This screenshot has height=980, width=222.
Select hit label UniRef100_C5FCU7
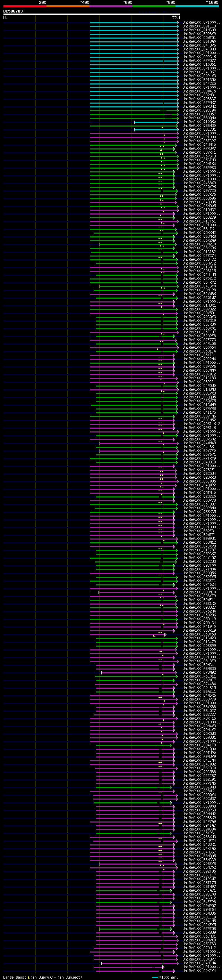(199, 332)
